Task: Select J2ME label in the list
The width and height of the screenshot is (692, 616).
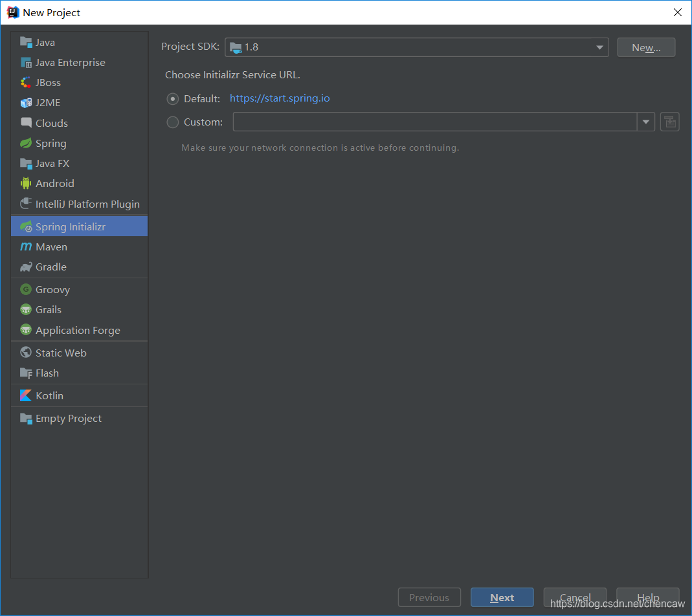Action: [48, 103]
